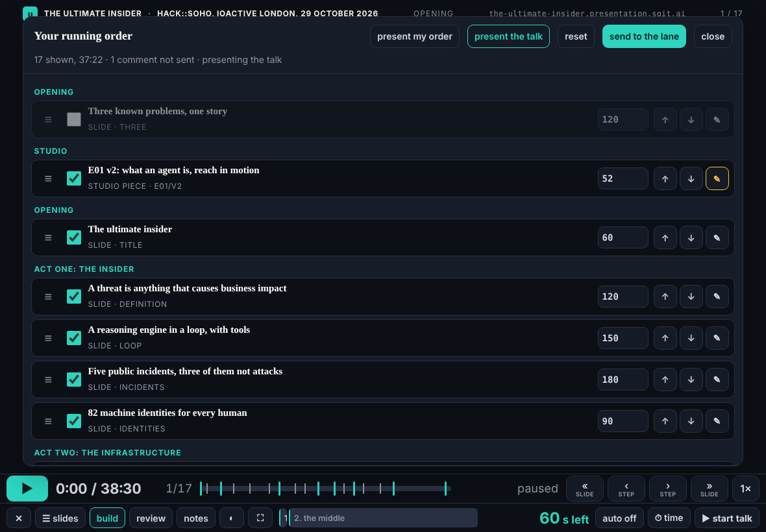Image resolution: width=766 pixels, height=532 pixels.
Task: Click the large play button
Action: [27, 489]
